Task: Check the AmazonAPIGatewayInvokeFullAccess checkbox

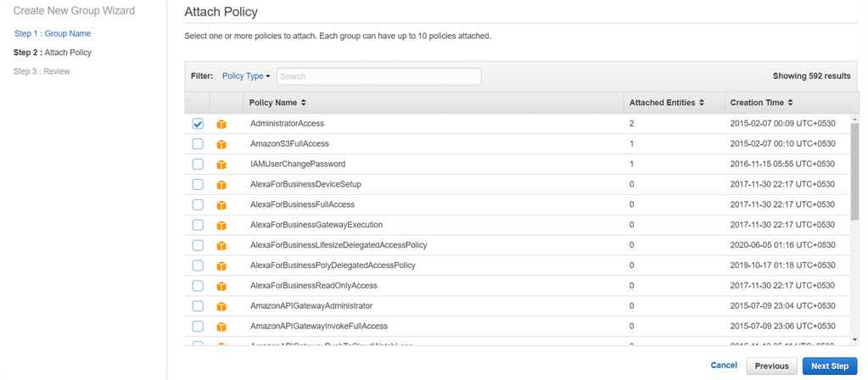Action: click(x=198, y=327)
